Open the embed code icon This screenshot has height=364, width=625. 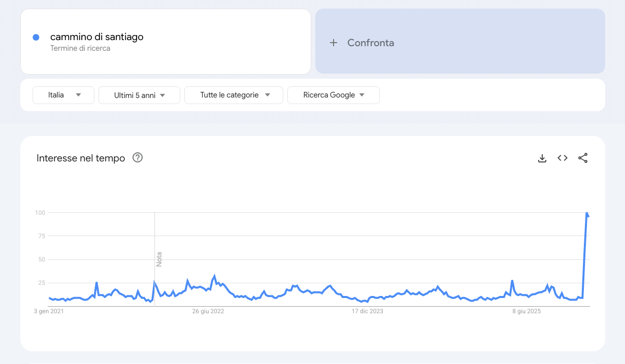563,158
